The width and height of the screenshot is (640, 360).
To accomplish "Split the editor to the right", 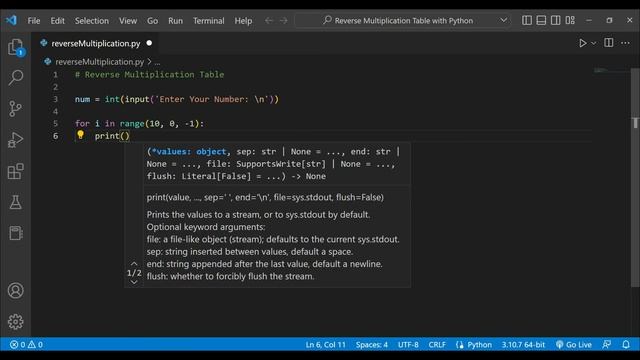I will tap(609, 42).
